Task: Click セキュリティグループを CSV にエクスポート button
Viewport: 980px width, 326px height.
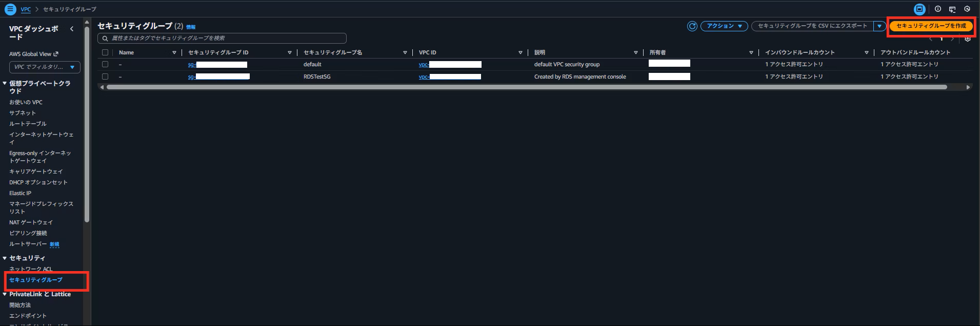Action: point(812,26)
